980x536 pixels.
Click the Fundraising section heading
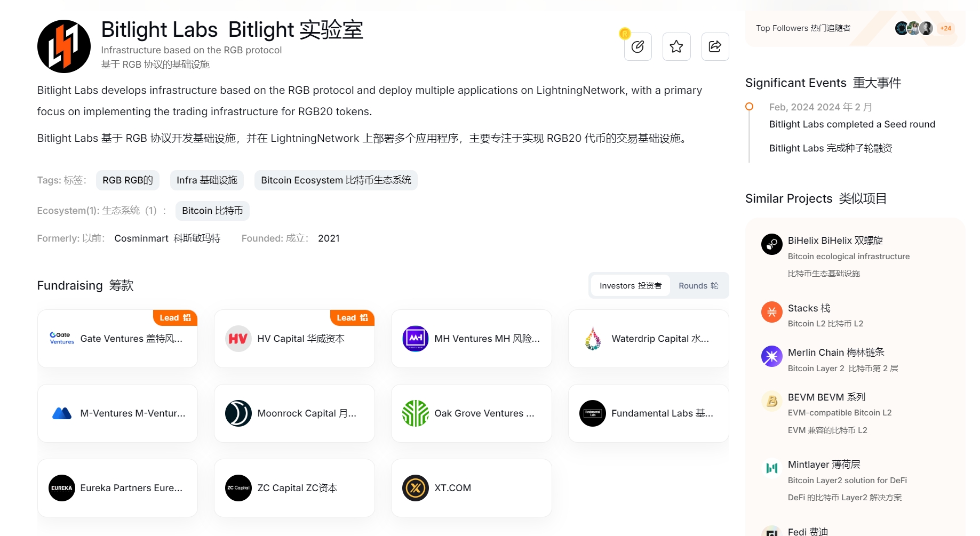[x=85, y=286]
